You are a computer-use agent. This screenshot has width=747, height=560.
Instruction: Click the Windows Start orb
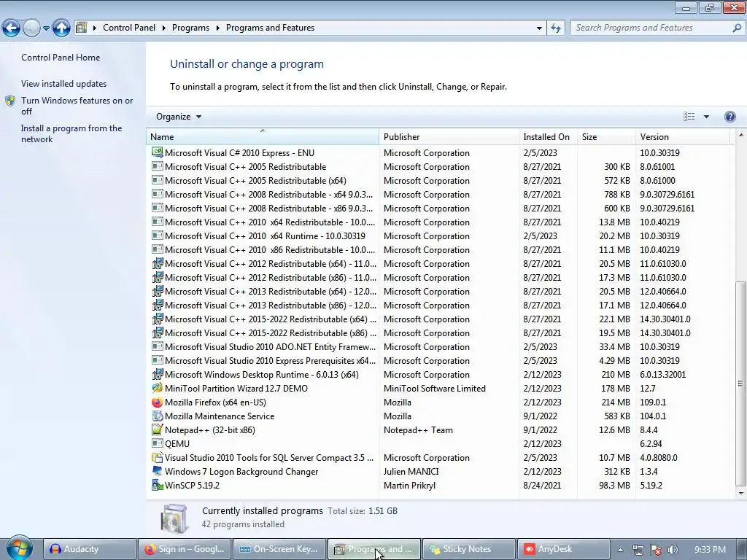pyautogui.click(x=19, y=548)
